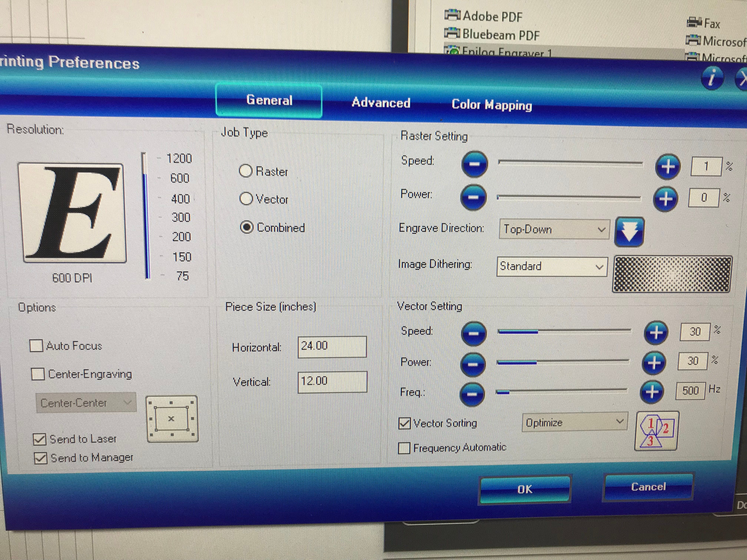
Task: Click the Raster Speed slider track
Action: 571,162
